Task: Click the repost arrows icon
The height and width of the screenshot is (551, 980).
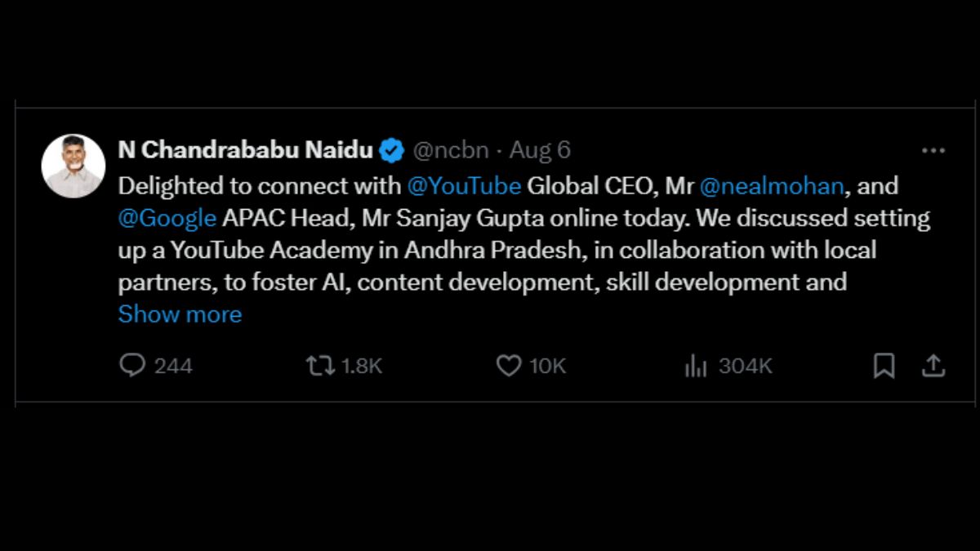Action: (x=319, y=366)
